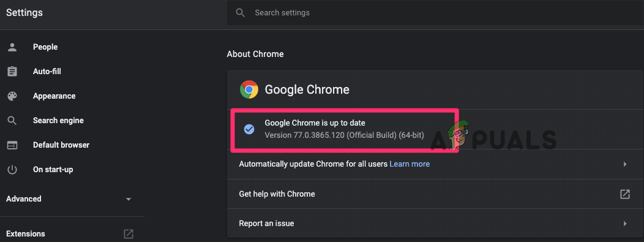Open the People settings section

[x=45, y=47]
